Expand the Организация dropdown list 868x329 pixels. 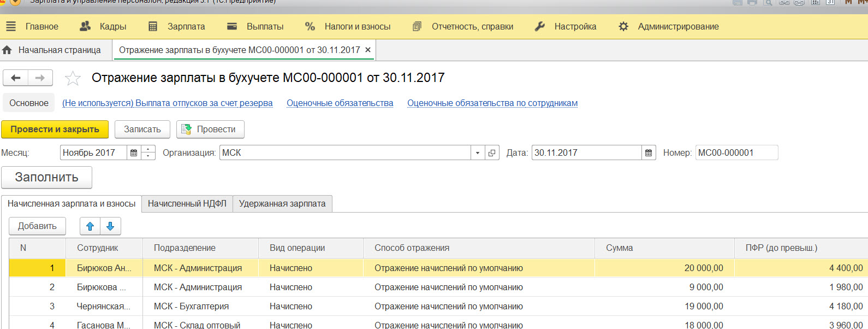point(478,153)
